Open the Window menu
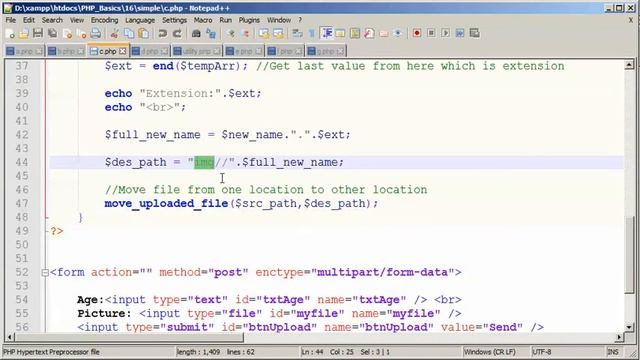Screen dimensions: 640x360 coord(279,20)
